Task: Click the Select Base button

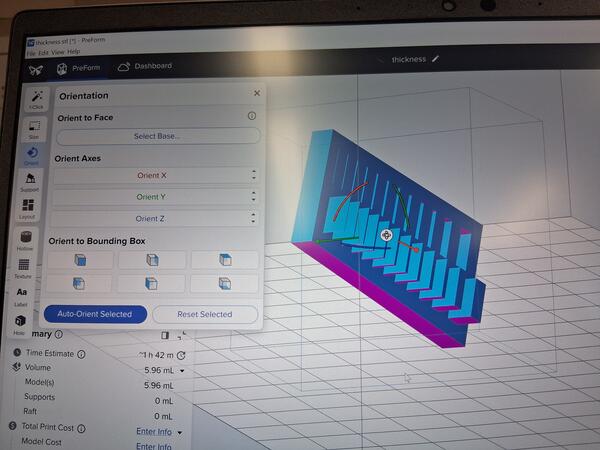Action: tap(158, 136)
